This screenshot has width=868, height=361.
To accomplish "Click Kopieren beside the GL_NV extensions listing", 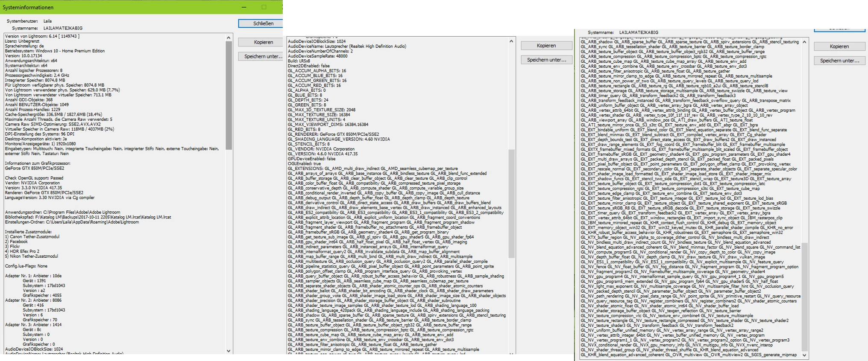I will 839,46.
